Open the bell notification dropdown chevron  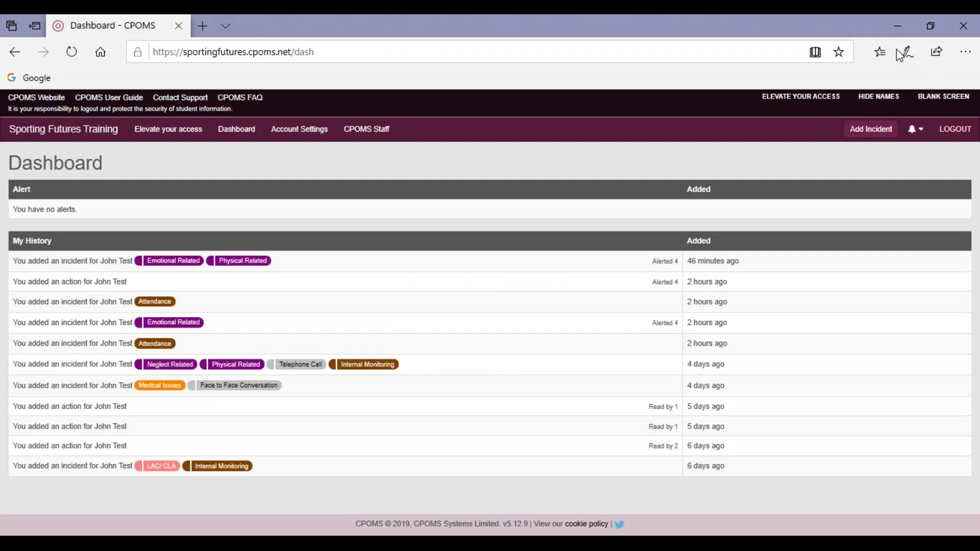point(922,129)
